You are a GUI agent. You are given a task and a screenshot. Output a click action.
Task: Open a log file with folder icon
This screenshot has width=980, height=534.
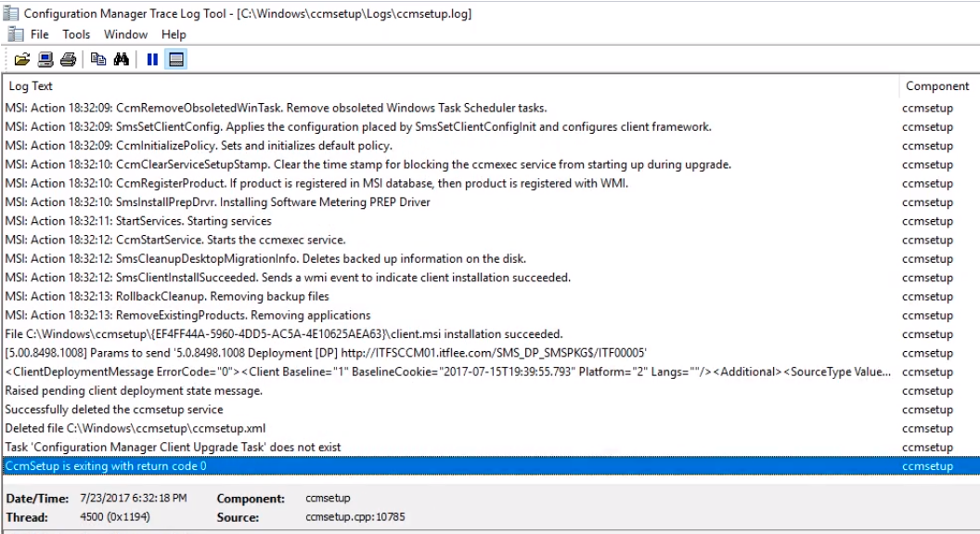point(22,59)
